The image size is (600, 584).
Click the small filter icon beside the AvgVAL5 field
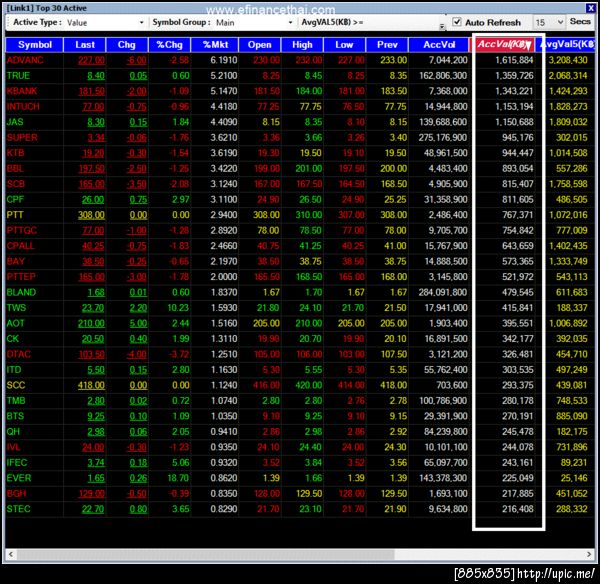click(x=442, y=26)
